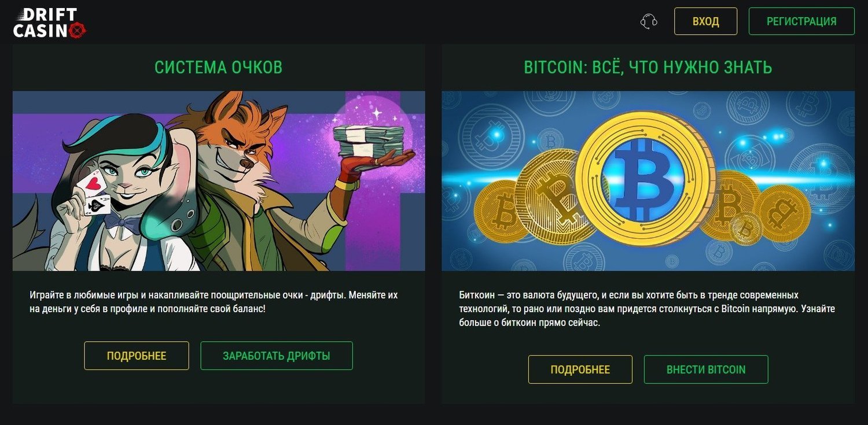
Task: Click the ЗАРАБОТАТЬ ДРИФТЫ button
Action: point(277,356)
